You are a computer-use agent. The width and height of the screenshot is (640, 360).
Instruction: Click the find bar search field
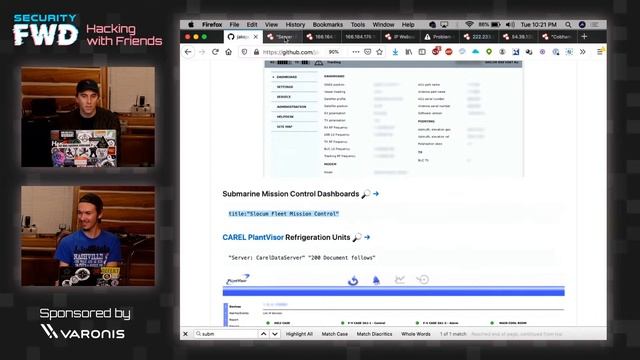[226, 334]
